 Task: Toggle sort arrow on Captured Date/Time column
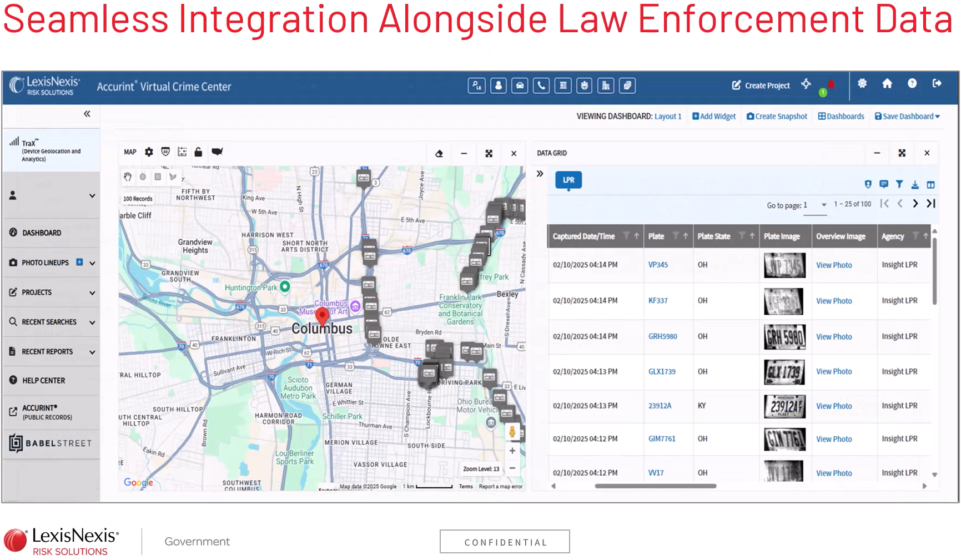(637, 236)
